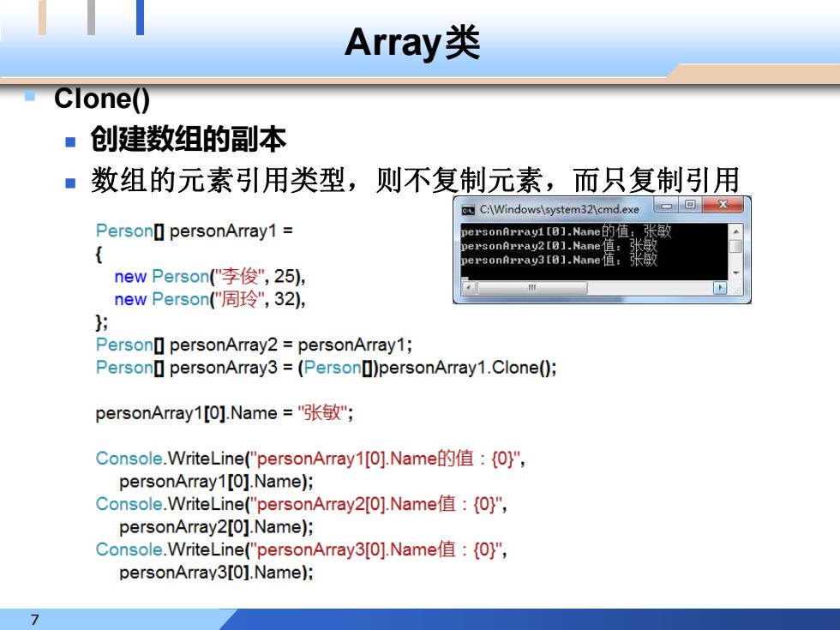
Task: Click the line 'personArray2 = personArray1;'
Action: (x=254, y=345)
